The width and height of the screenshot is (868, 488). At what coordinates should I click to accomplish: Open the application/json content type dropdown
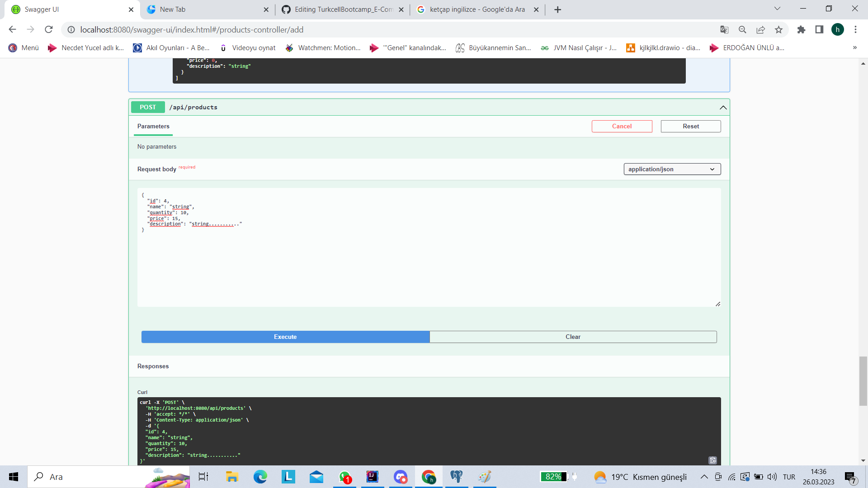[x=672, y=169]
